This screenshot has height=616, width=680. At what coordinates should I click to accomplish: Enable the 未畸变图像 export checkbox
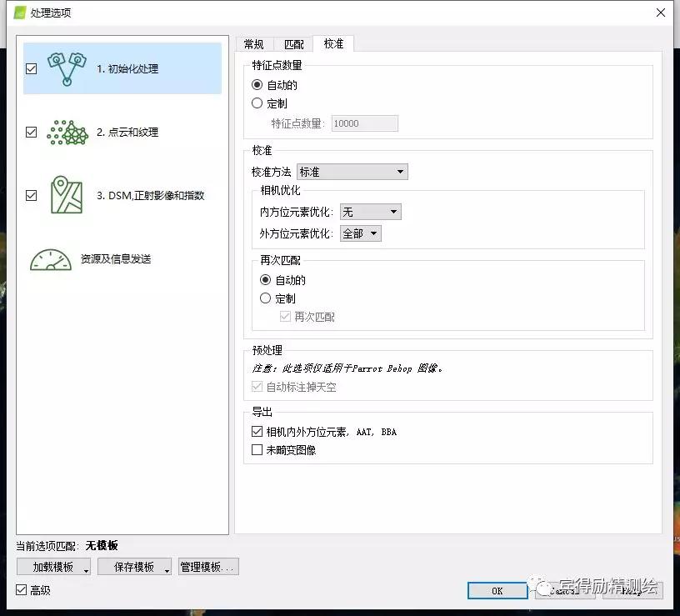257,450
